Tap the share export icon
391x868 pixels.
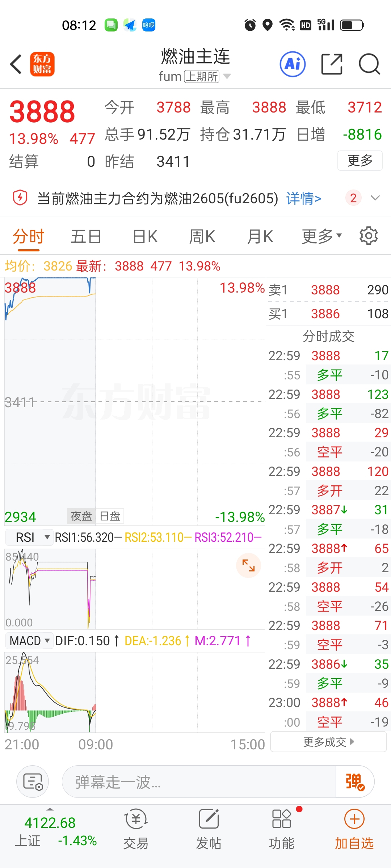click(x=332, y=64)
